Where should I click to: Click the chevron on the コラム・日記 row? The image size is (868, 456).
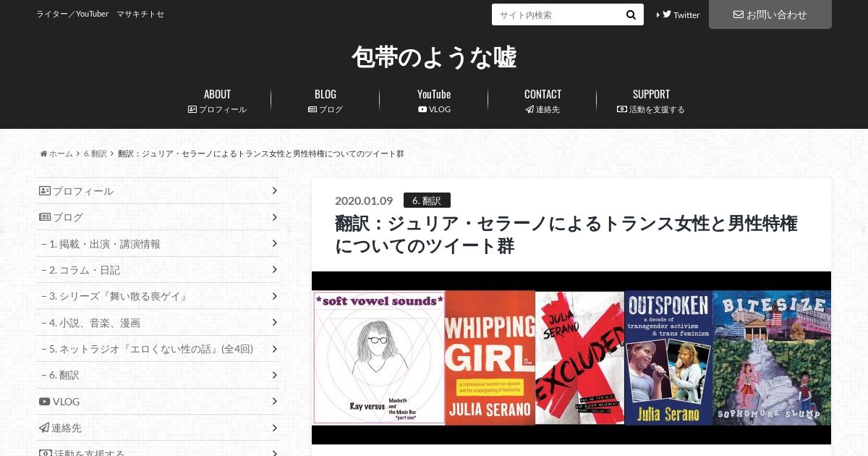point(275,270)
